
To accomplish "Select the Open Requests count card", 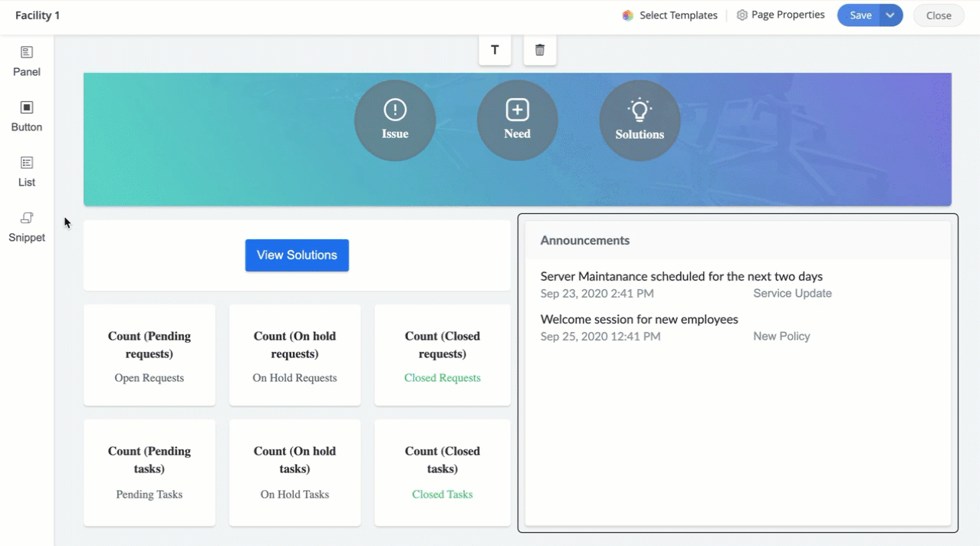I will click(x=150, y=355).
